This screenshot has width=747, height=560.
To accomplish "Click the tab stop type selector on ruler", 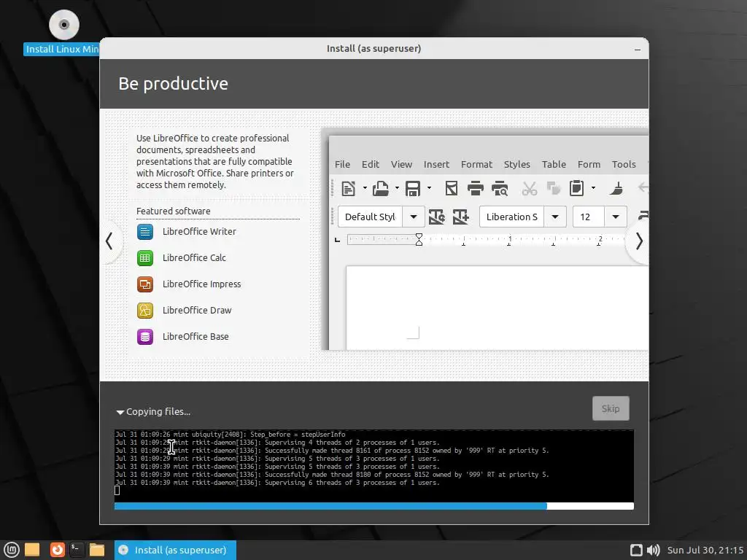I will click(x=337, y=240).
